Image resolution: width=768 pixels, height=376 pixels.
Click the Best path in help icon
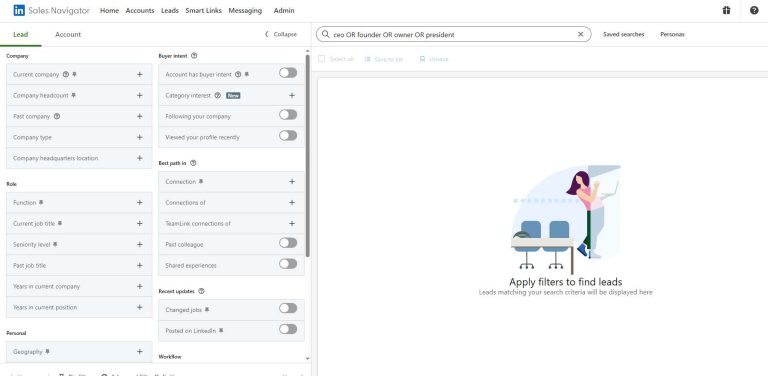(x=193, y=163)
